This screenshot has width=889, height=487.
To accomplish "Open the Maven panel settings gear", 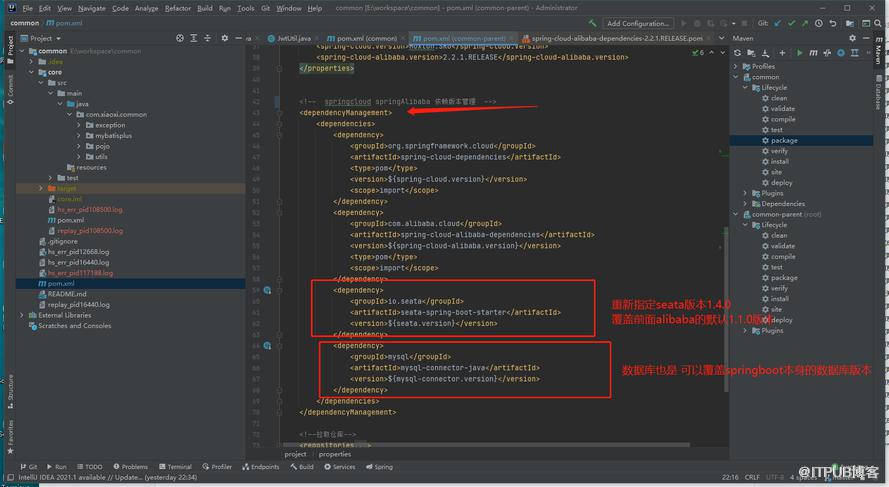I will point(852,38).
